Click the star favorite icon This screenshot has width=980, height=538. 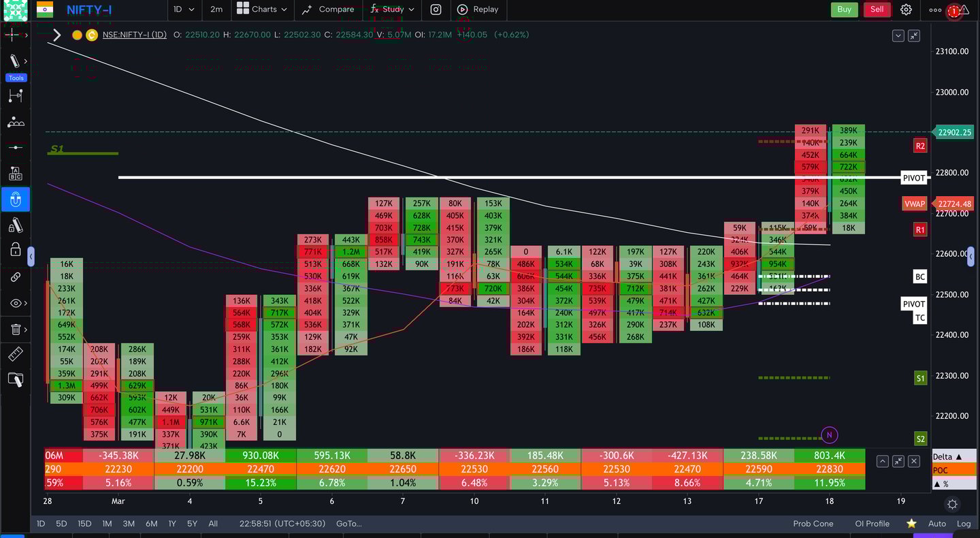pyautogui.click(x=911, y=524)
